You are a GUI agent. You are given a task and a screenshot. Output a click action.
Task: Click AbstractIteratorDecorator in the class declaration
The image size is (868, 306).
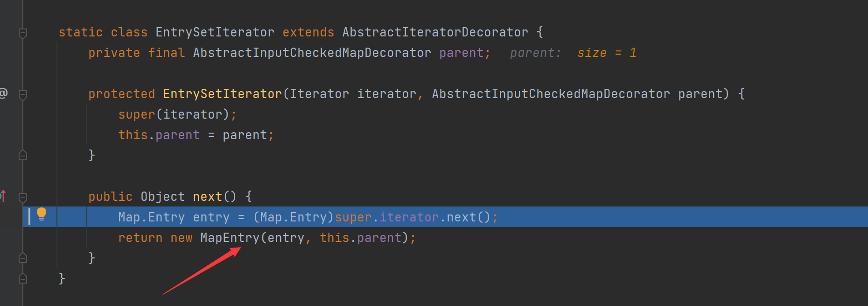tap(435, 32)
